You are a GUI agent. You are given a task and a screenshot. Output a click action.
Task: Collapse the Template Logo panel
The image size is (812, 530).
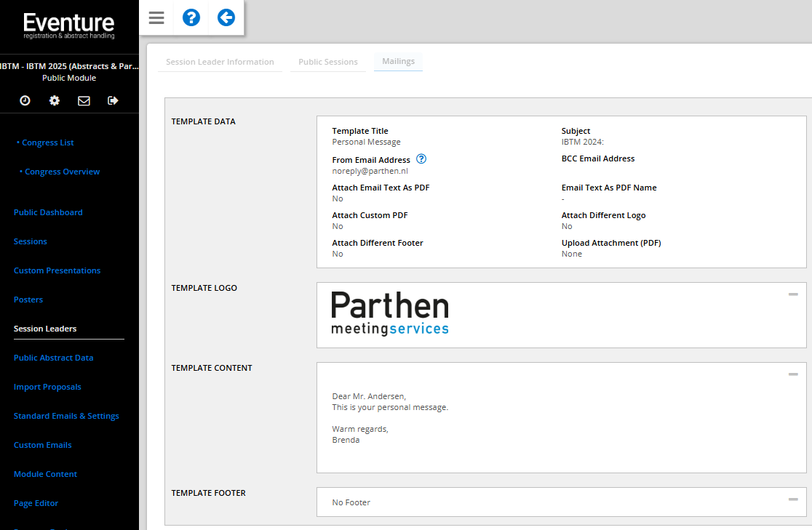pos(793,294)
